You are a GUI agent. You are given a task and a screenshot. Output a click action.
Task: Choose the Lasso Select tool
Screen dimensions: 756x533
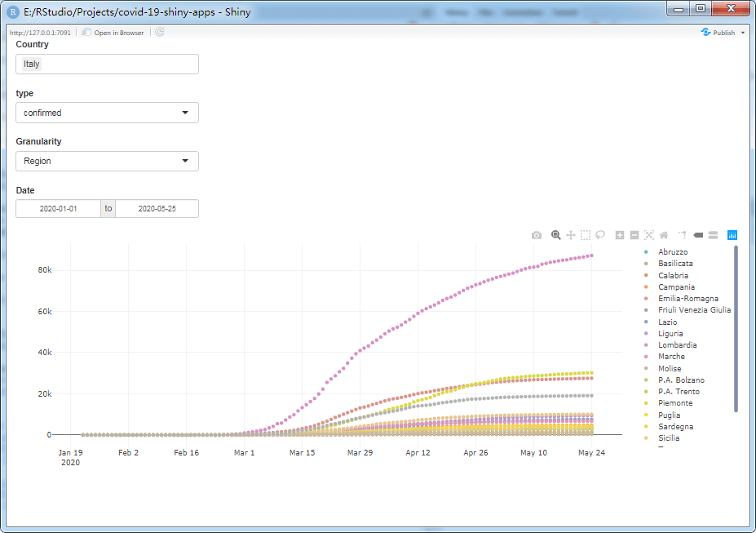(600, 235)
